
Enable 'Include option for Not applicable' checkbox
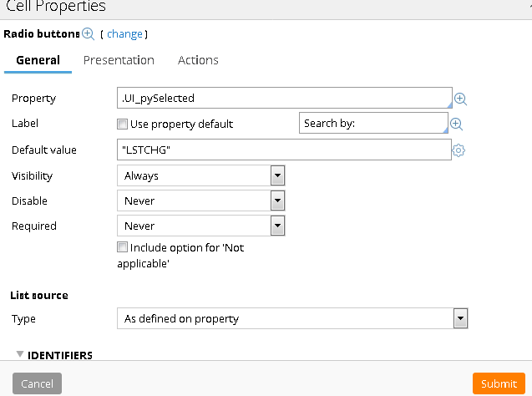pos(123,247)
